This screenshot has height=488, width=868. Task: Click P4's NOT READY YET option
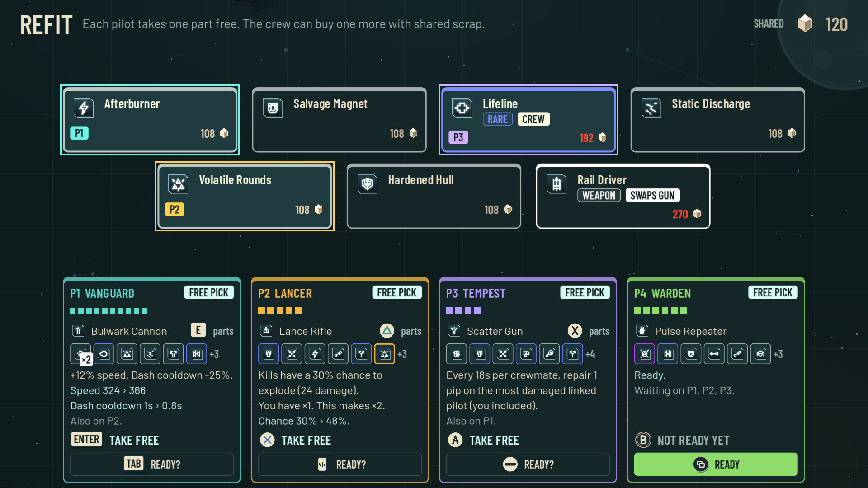click(683, 440)
